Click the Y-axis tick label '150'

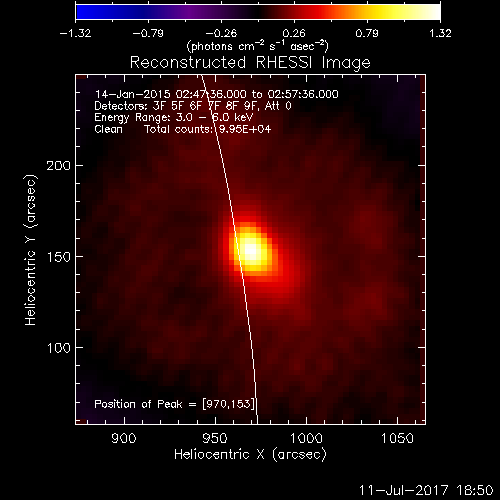(59, 257)
